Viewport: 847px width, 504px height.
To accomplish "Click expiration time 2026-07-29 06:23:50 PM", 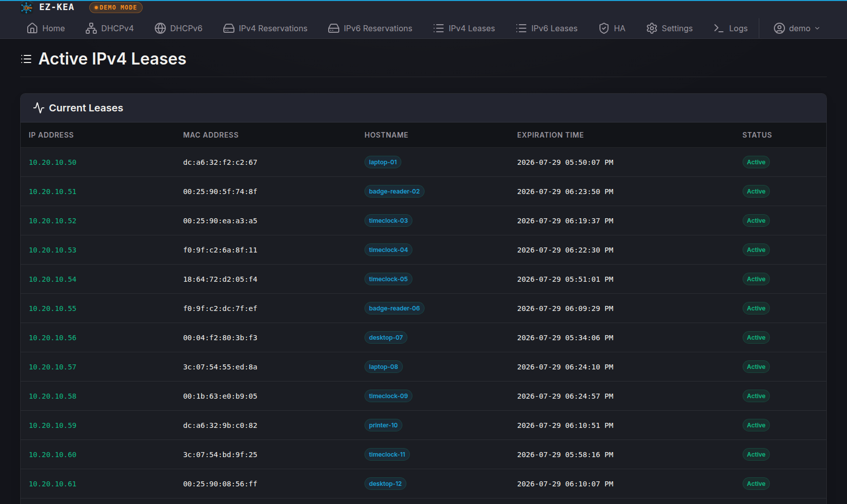I will point(565,192).
